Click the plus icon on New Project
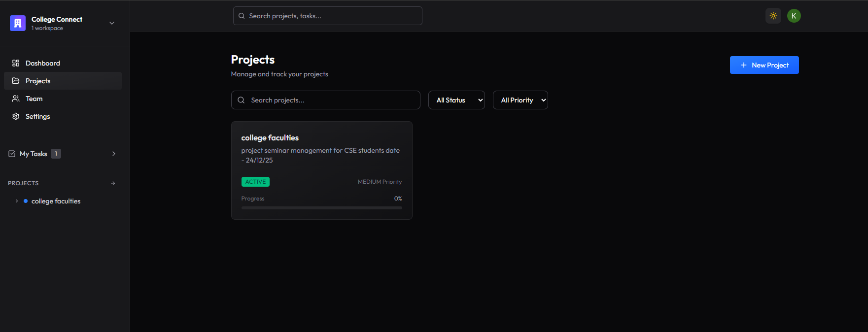Screen dimensions: 868x332 [x=744, y=65]
